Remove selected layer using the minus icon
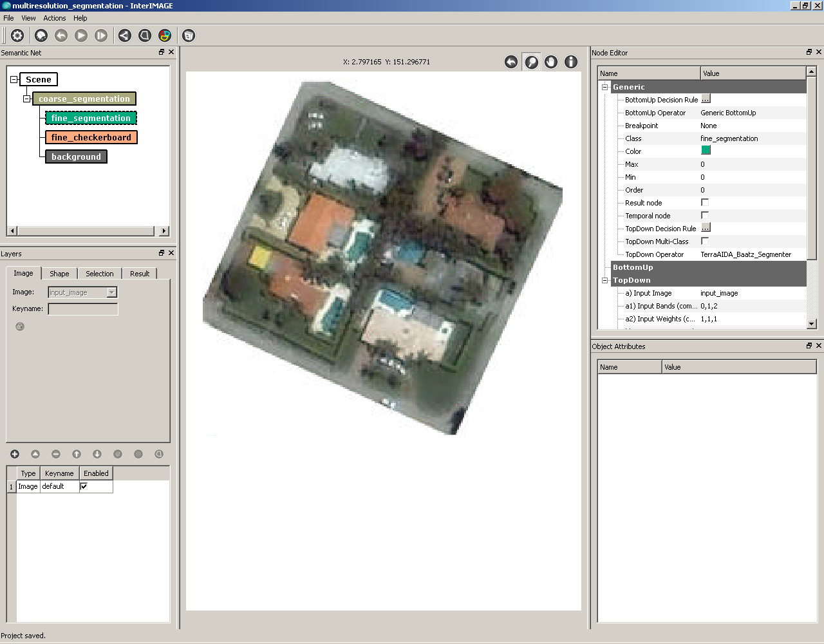The width and height of the screenshot is (824, 644). pyautogui.click(x=55, y=454)
